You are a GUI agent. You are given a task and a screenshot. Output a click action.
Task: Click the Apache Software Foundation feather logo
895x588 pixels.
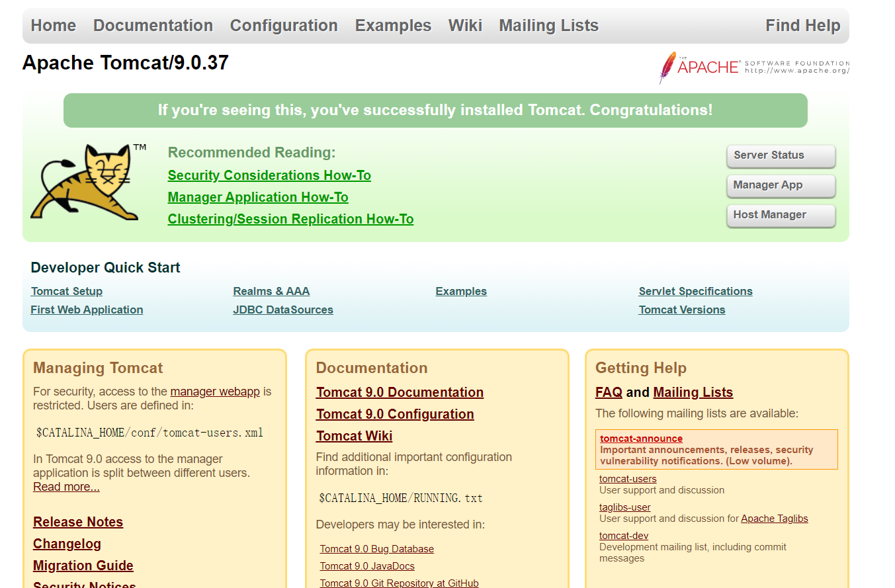pos(753,67)
